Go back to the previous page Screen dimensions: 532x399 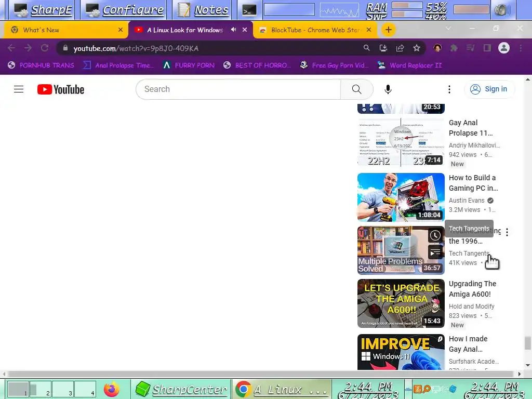tap(11, 48)
